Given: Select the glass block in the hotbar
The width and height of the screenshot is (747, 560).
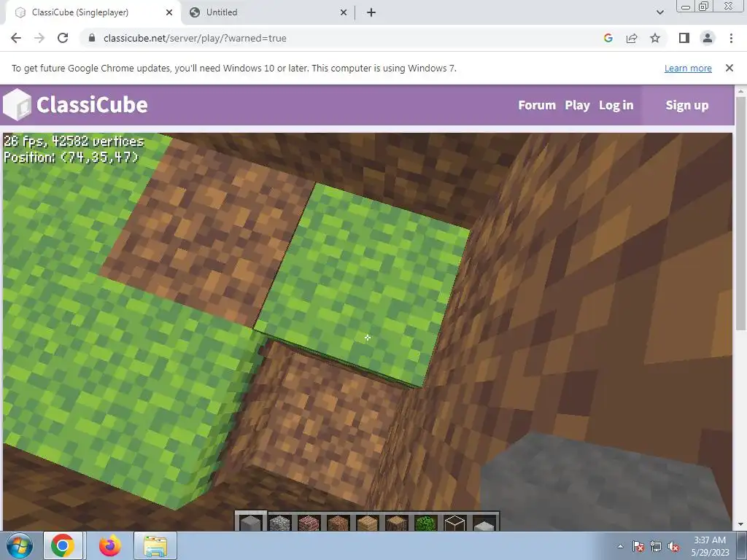Looking at the screenshot, I should (454, 522).
